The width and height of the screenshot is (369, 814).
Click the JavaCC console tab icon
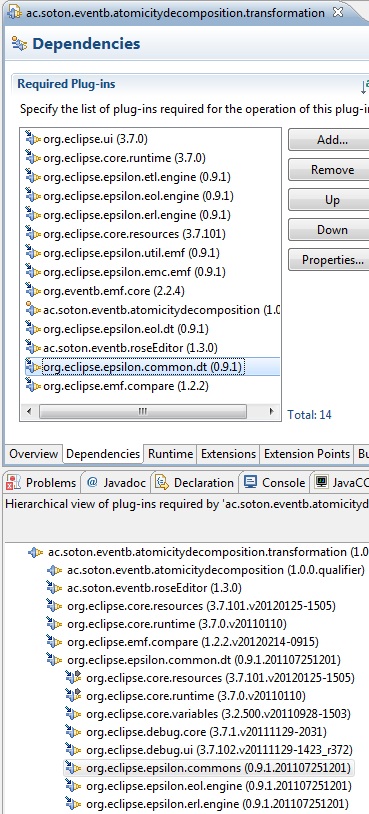point(321,482)
